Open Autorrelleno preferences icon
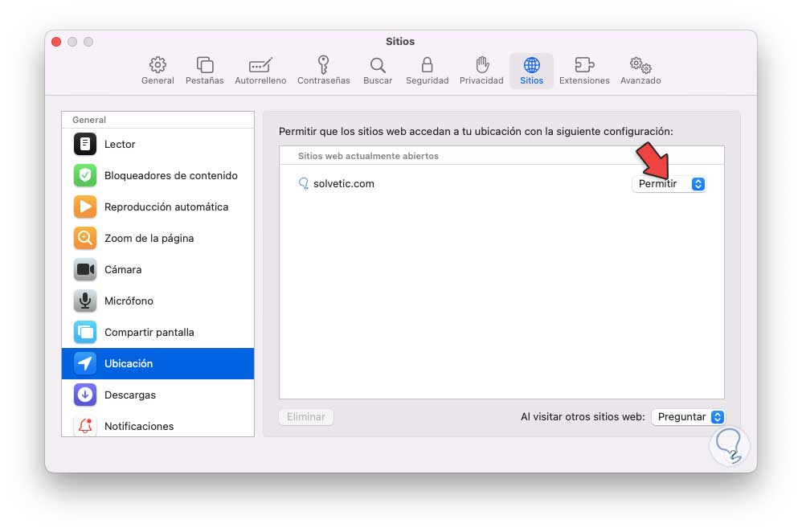 point(260,65)
